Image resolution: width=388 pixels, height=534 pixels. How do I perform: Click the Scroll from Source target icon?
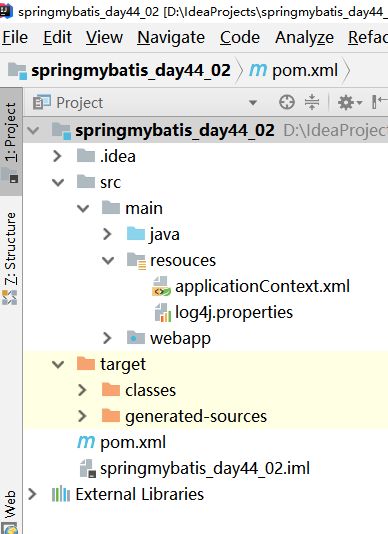(287, 102)
